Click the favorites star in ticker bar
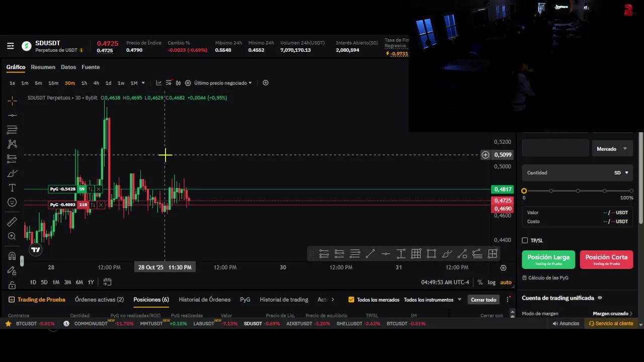 coord(8,324)
